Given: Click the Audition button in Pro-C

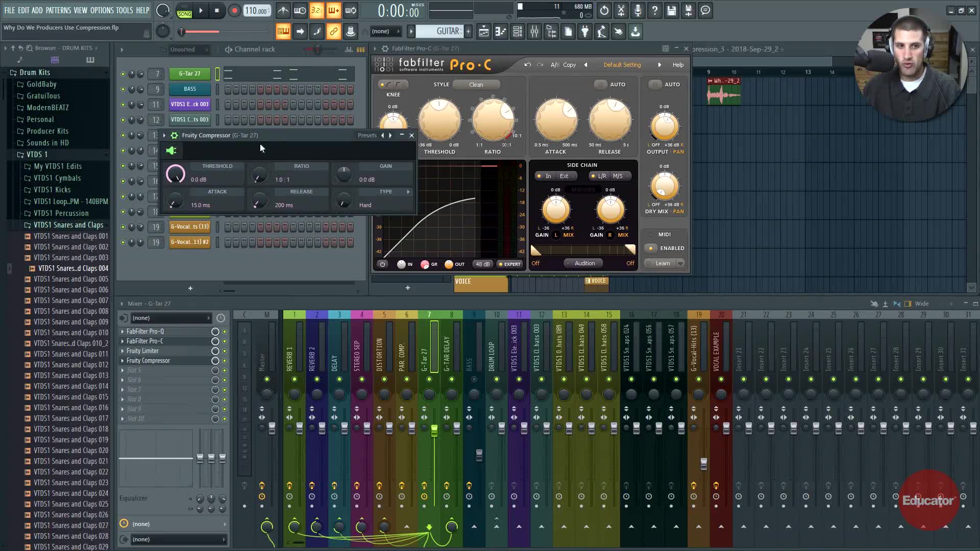Looking at the screenshot, I should [584, 263].
